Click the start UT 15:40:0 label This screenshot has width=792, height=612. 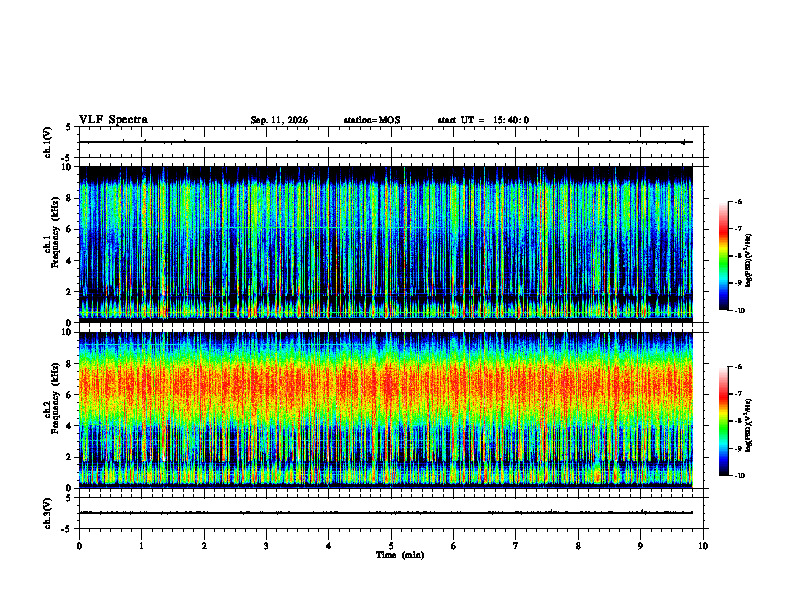pyautogui.click(x=483, y=120)
